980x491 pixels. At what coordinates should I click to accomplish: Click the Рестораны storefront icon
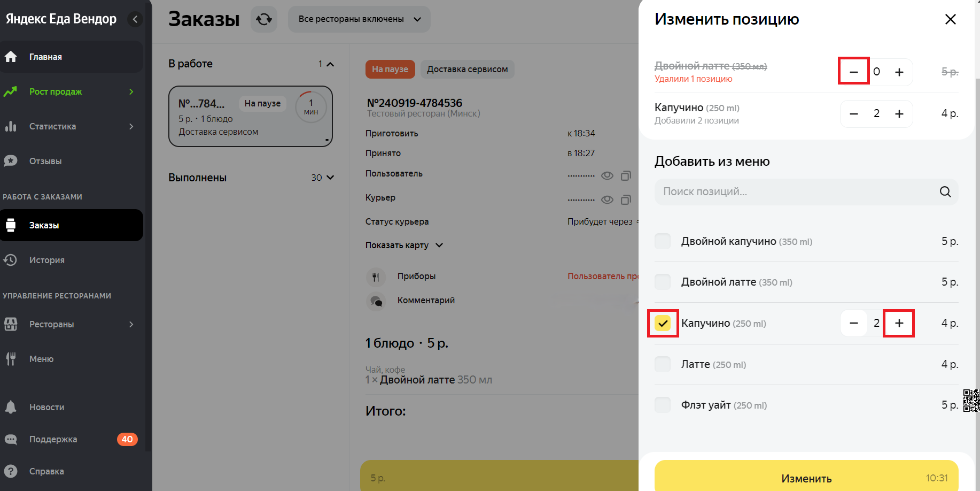tap(11, 324)
